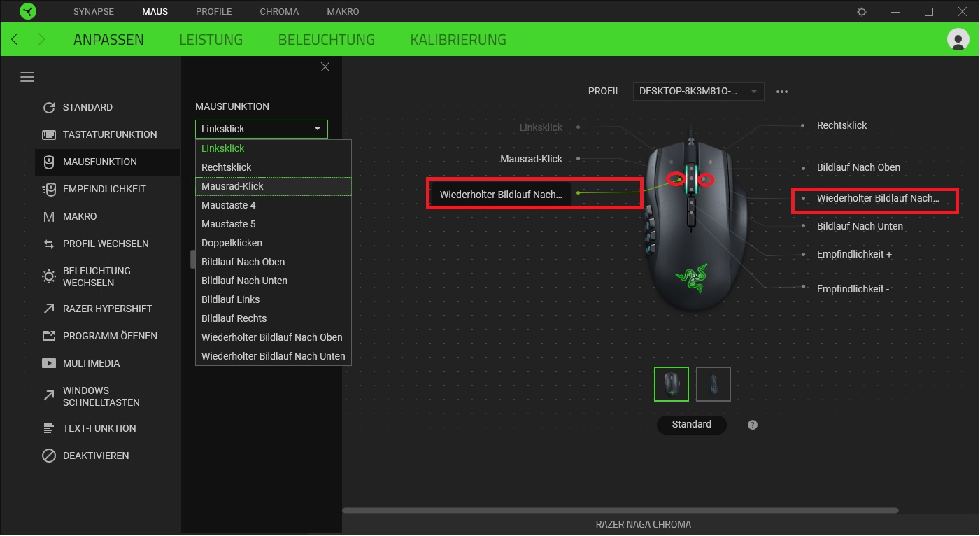Choose Bildlauf Rechts from the list

coord(274,318)
